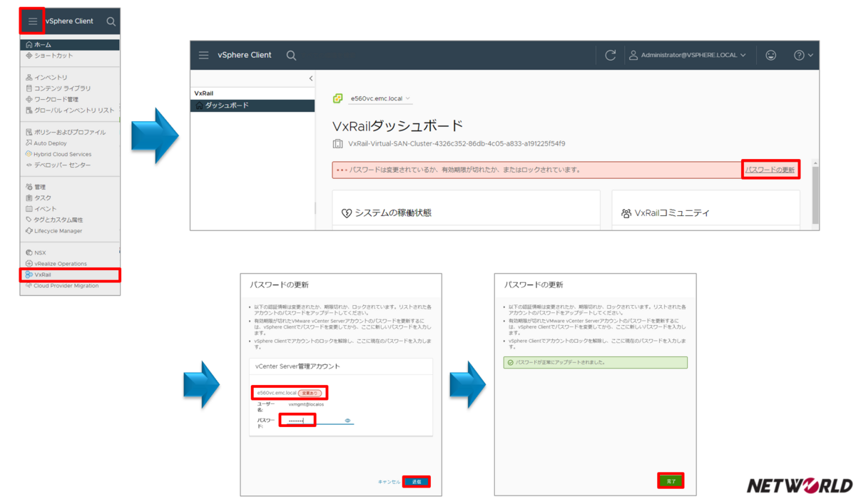Click the タスク tasks icon
The width and height of the screenshot is (856, 504).
[29, 197]
